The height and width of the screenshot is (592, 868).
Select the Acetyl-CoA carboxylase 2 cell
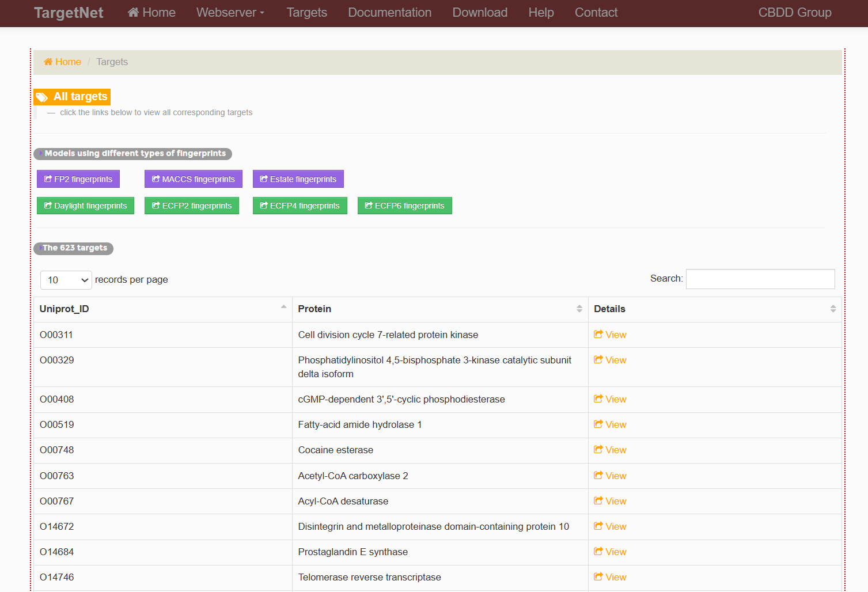440,476
